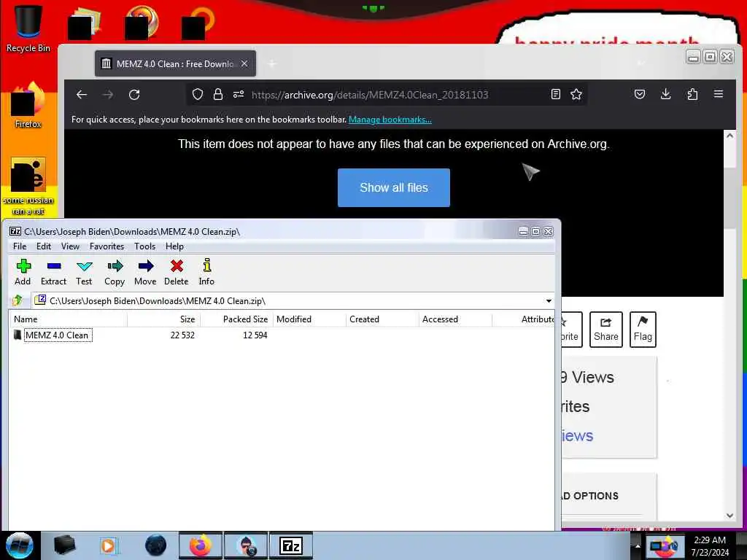Close the MEMZ 4.0 Clean tab
The width and height of the screenshot is (747, 560).
[x=244, y=63]
